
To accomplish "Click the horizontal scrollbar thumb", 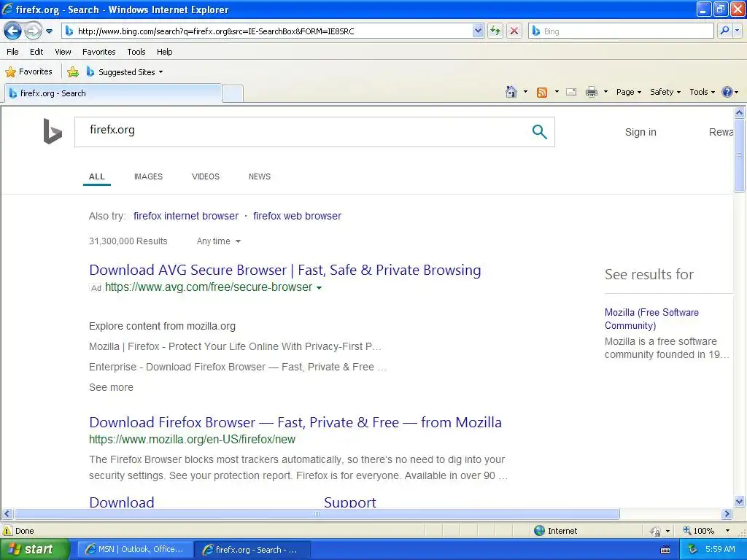I will click(x=317, y=514).
